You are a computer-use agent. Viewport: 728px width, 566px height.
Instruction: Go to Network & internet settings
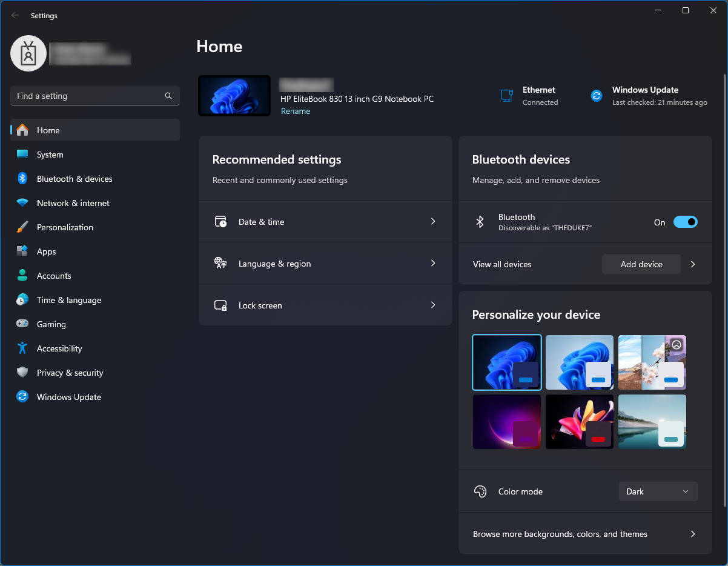(95, 203)
